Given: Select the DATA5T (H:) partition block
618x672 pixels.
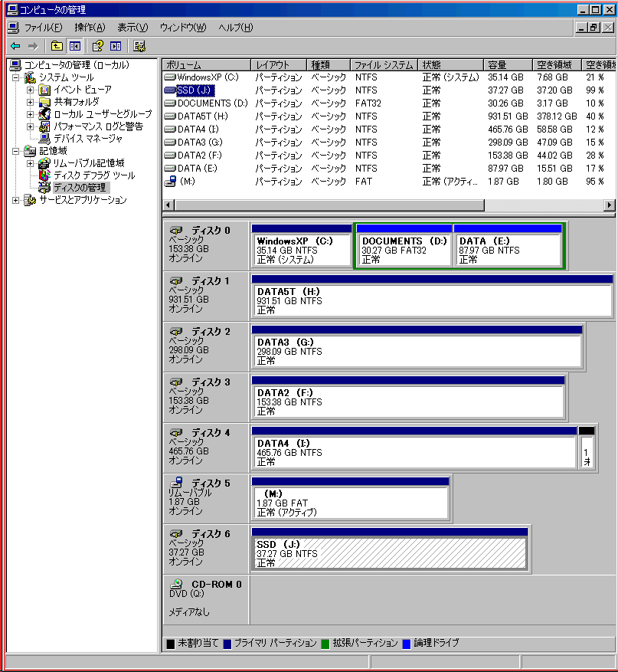Looking at the screenshot, I should point(432,301).
